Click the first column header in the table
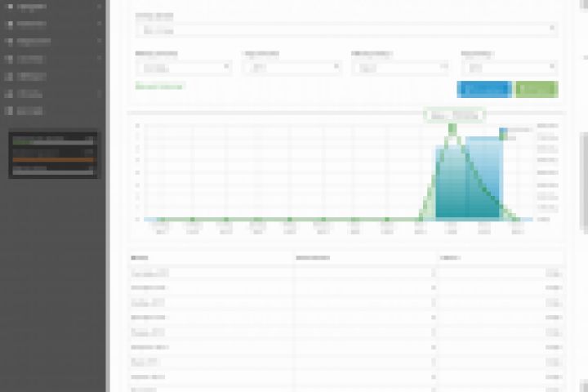The width and height of the screenshot is (588, 392). click(139, 258)
